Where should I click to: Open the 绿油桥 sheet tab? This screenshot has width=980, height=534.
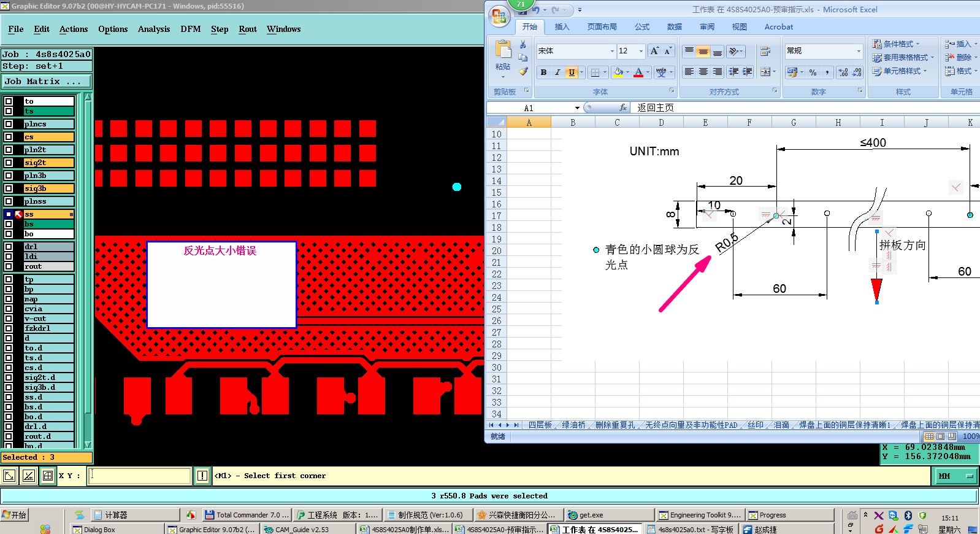(573, 425)
